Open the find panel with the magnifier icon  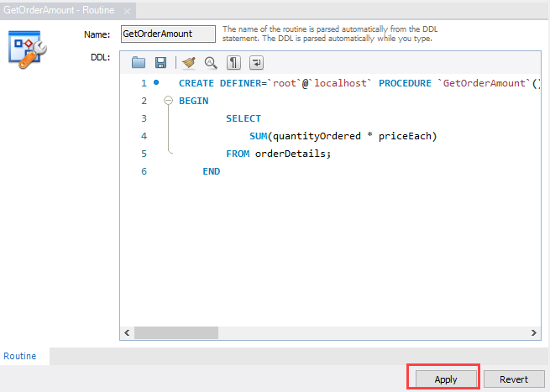coord(211,63)
